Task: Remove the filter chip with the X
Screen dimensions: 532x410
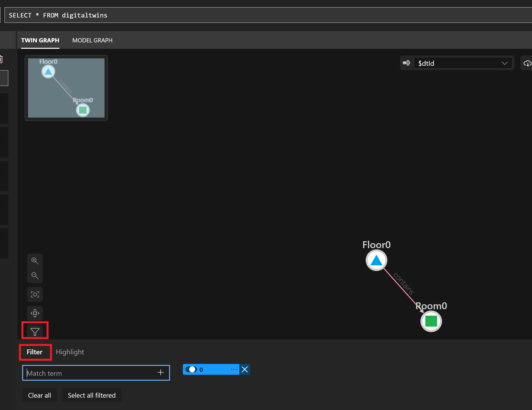Action: point(244,369)
